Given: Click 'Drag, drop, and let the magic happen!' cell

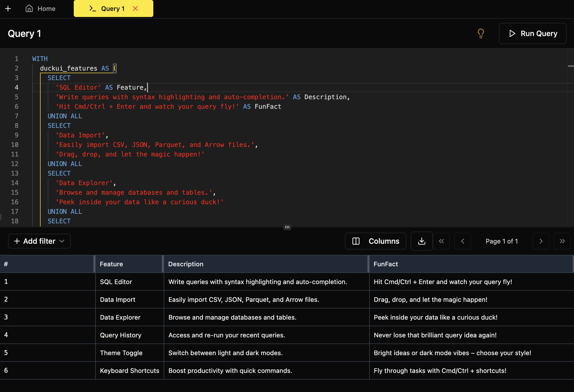Looking at the screenshot, I should [472, 299].
